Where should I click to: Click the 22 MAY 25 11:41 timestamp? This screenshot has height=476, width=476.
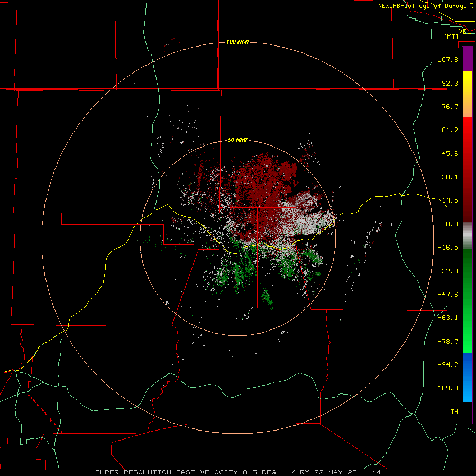tap(349, 472)
